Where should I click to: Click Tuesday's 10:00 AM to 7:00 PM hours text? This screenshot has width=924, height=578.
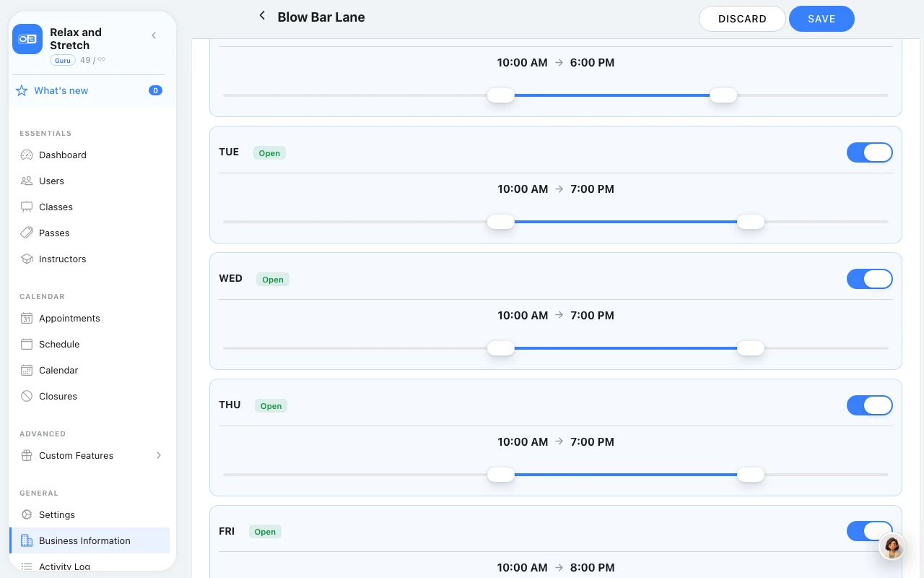click(556, 189)
